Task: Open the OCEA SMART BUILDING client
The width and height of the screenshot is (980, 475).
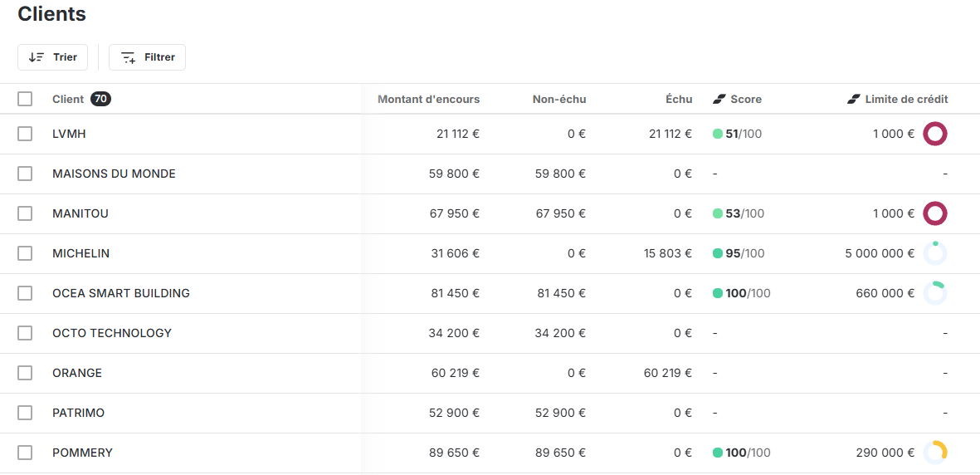Action: click(x=121, y=293)
